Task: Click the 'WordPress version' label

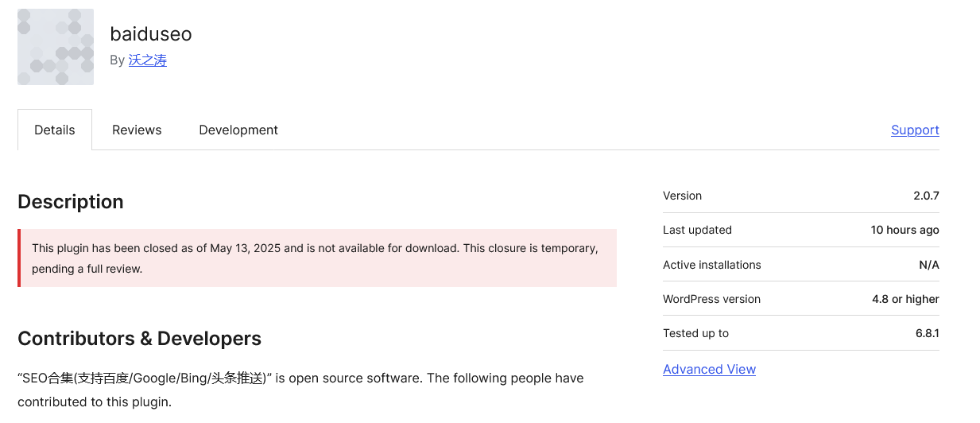Action: tap(711, 299)
